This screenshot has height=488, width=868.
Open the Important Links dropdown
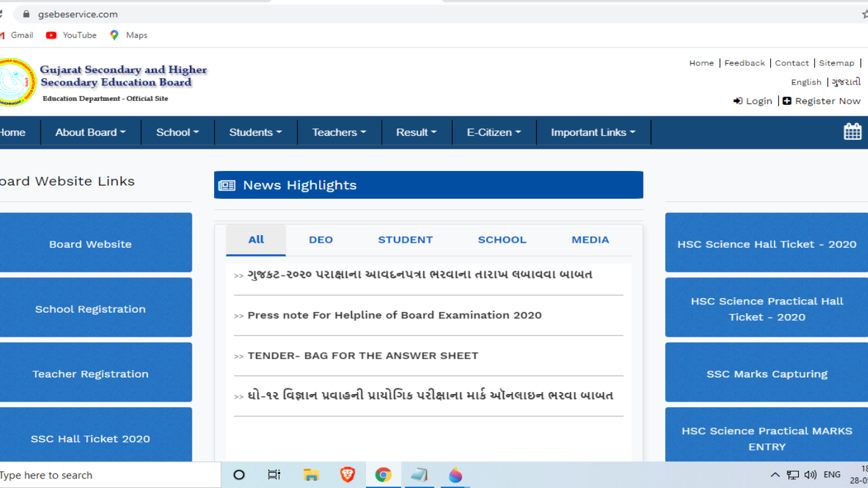coord(593,132)
